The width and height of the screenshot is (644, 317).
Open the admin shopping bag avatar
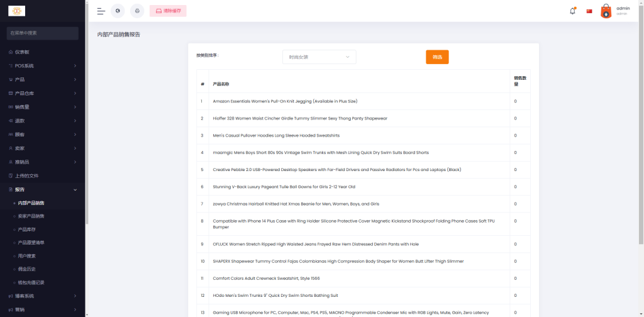pyautogui.click(x=606, y=11)
